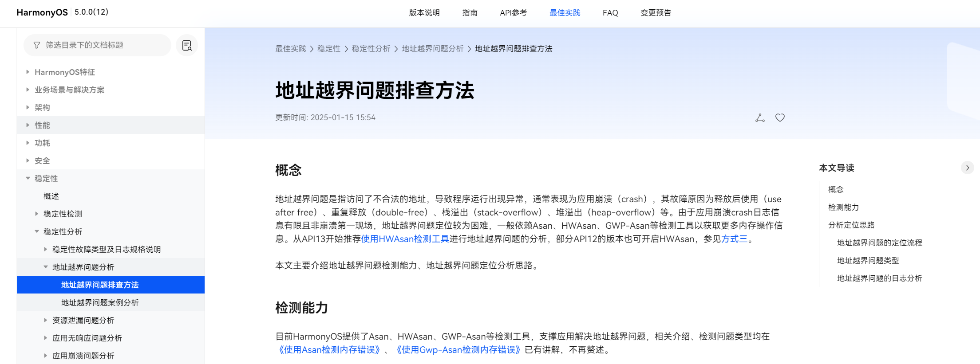Click the filter funnel icon in search box

[x=37, y=45]
